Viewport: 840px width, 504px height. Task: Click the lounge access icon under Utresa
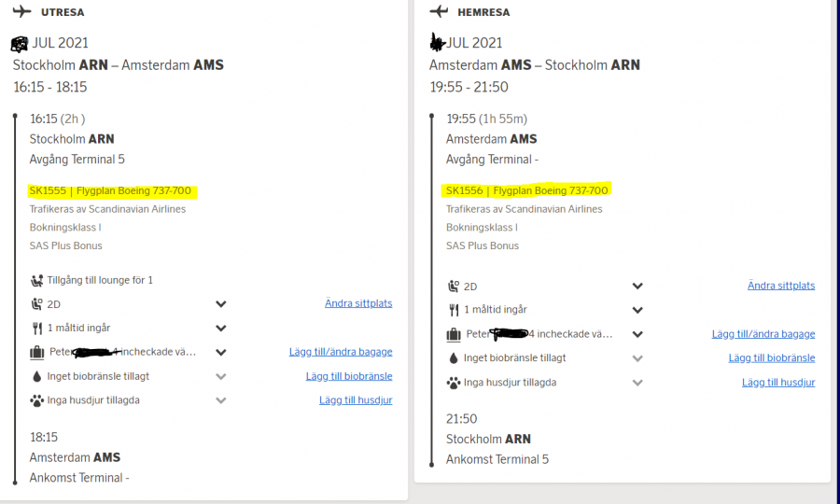pos(37,280)
